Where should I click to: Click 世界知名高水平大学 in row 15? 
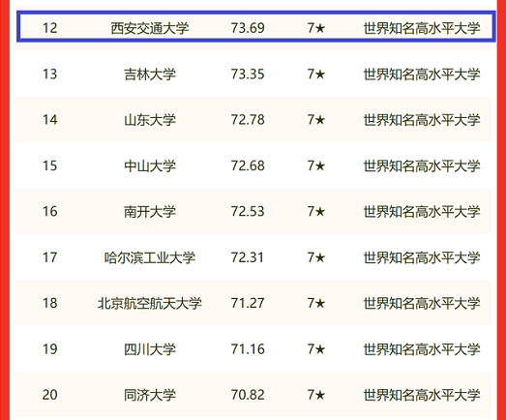tap(422, 165)
